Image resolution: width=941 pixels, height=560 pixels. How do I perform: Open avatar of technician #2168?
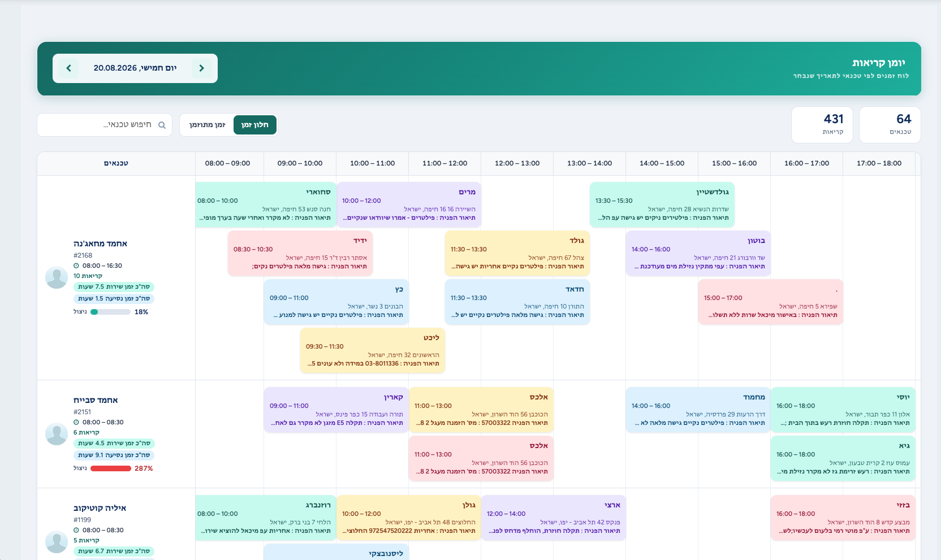point(57,277)
